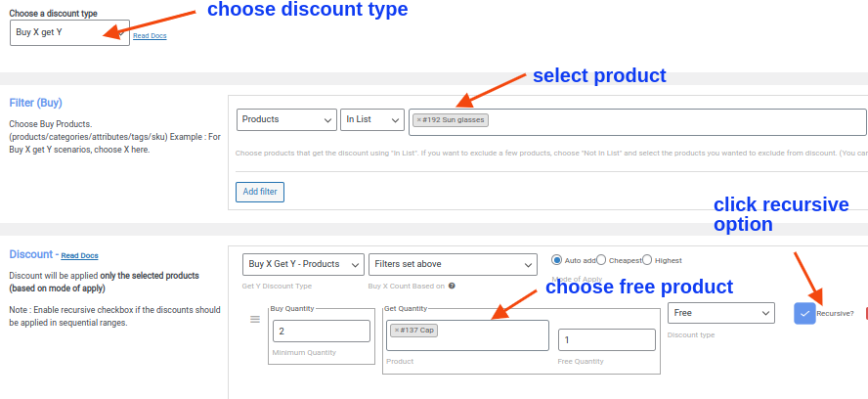Click the Buy Quantity minimum input field
Screen dimensions: 868x399
321,332
